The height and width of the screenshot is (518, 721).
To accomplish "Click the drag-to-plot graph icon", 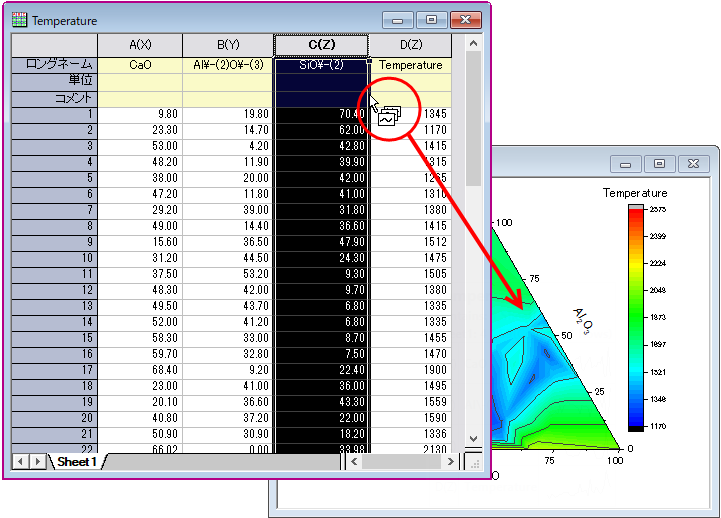I will tap(389, 117).
